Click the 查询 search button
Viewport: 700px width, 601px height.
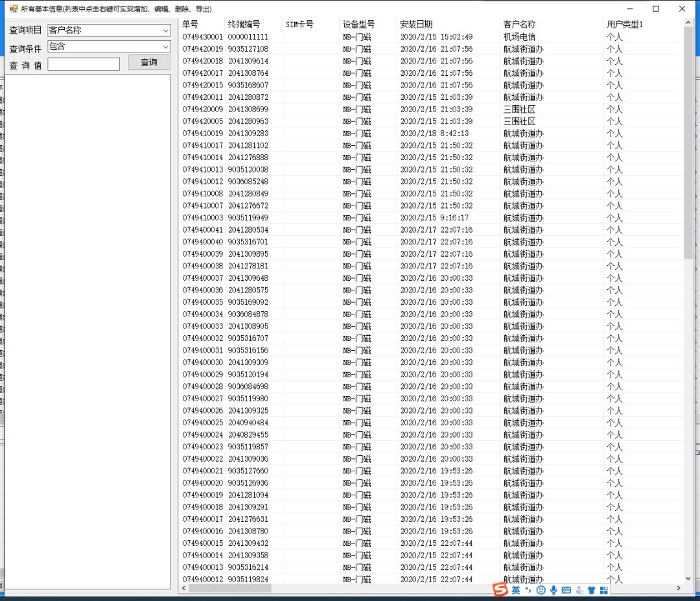(x=148, y=62)
